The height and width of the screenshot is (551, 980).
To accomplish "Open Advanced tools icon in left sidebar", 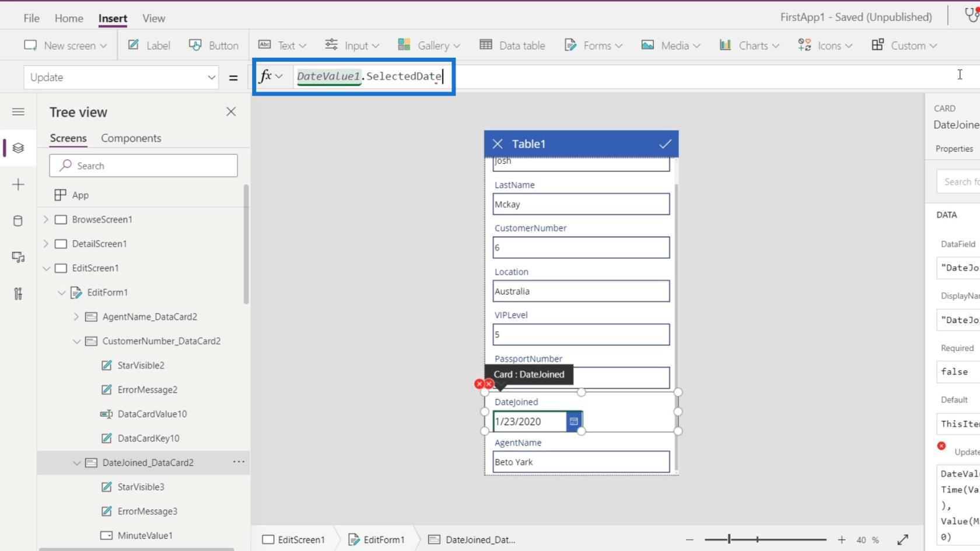I will click(x=18, y=293).
